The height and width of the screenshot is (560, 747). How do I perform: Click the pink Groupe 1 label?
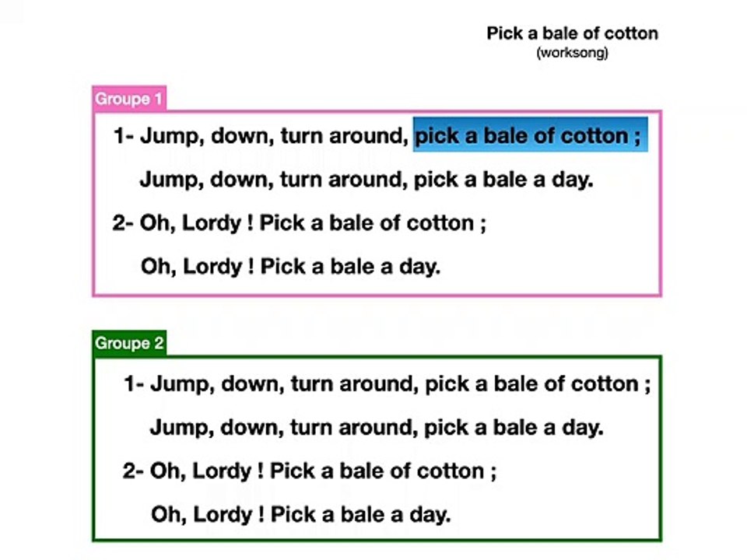(129, 99)
